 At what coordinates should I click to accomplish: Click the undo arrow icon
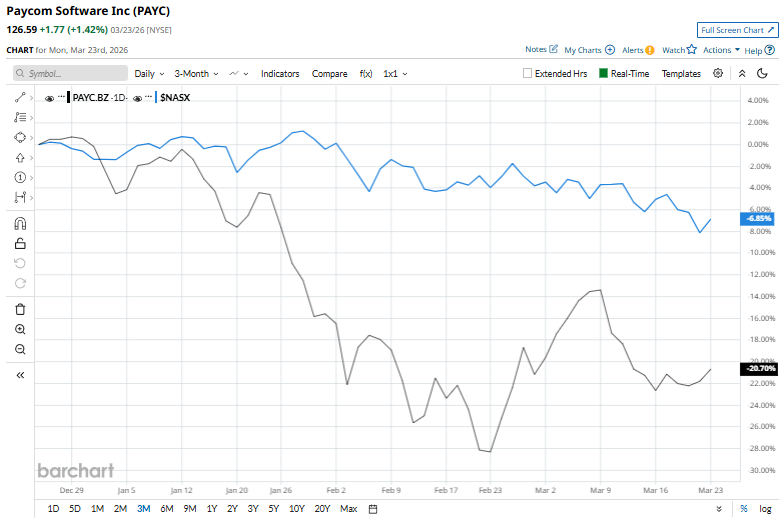coord(20,263)
